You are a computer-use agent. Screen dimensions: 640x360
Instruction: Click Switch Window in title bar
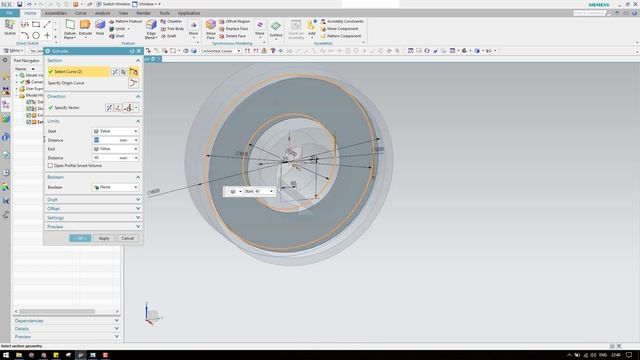coord(113,4)
